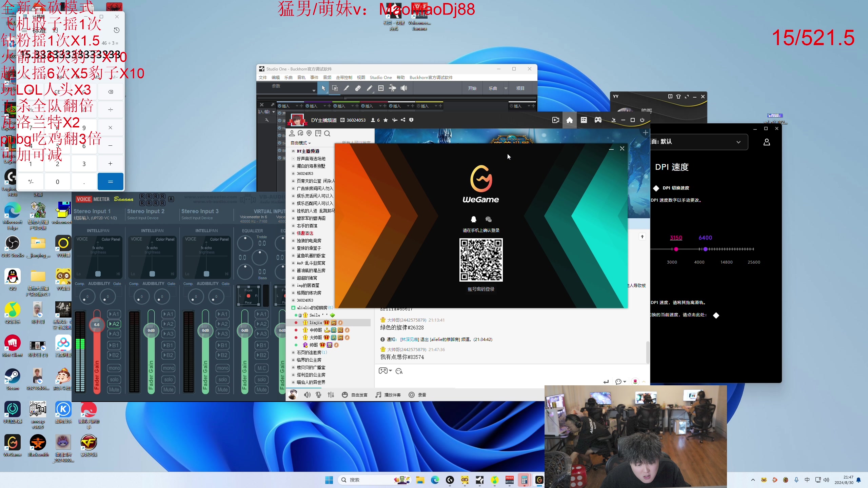Click the user profile icon in DPI window
Viewport: 868px width, 488px height.
point(767,142)
